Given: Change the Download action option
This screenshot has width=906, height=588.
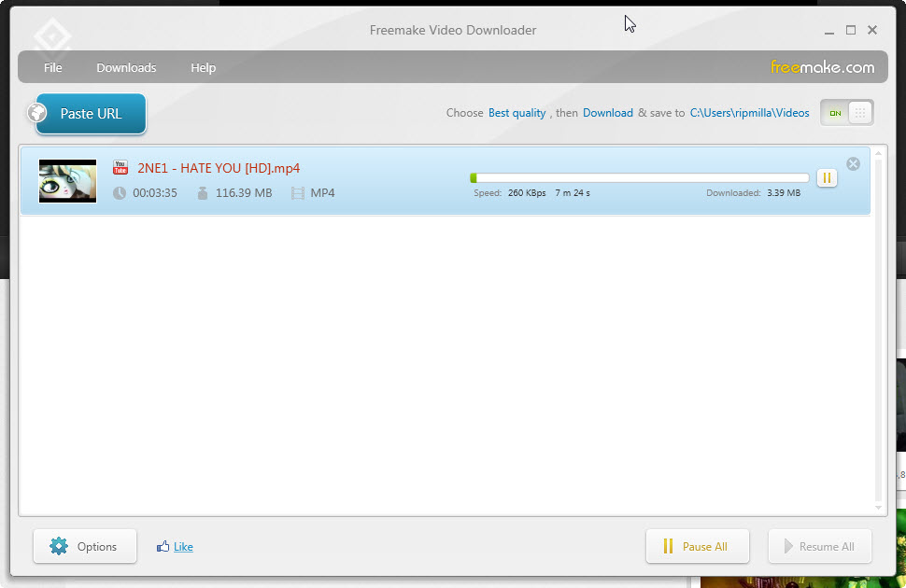Looking at the screenshot, I should click(608, 113).
